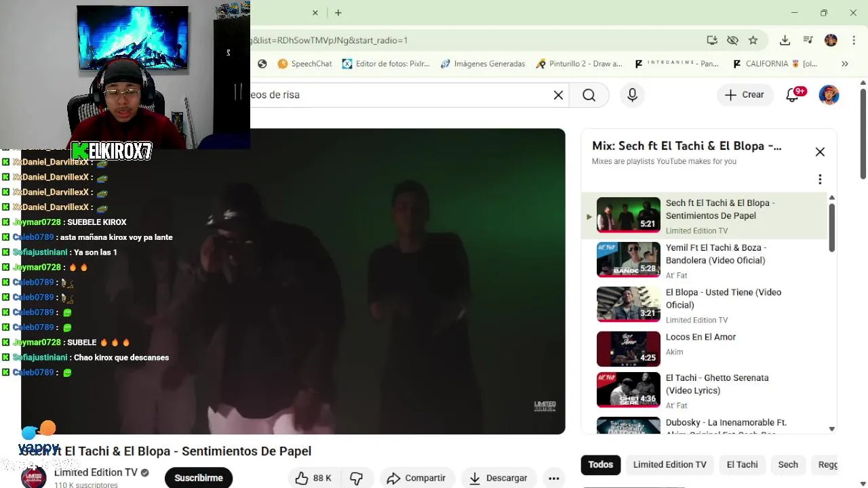Play Dubosky La Inenamorable video
Screen dimensions: 868x488
[705, 426]
